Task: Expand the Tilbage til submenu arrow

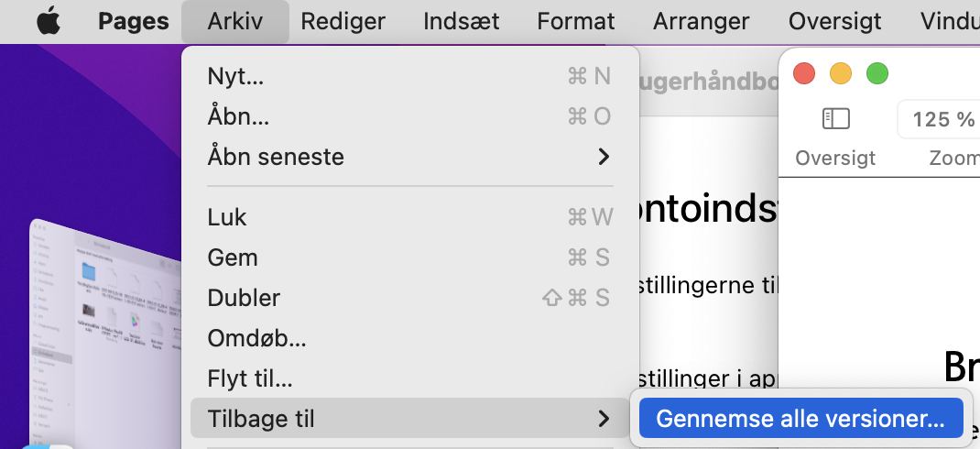Action: [x=603, y=419]
